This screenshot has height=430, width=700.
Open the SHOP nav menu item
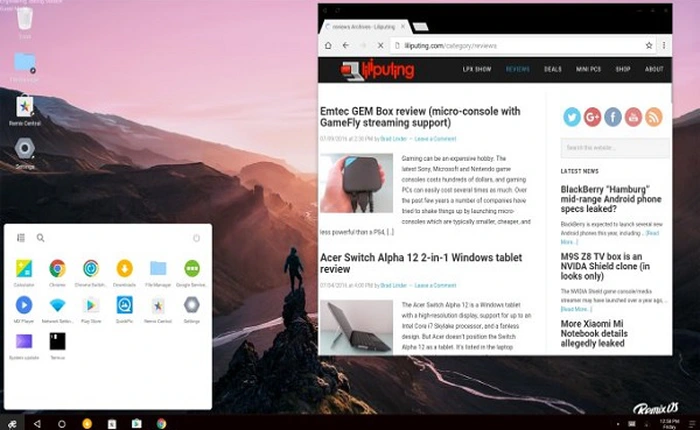(623, 69)
